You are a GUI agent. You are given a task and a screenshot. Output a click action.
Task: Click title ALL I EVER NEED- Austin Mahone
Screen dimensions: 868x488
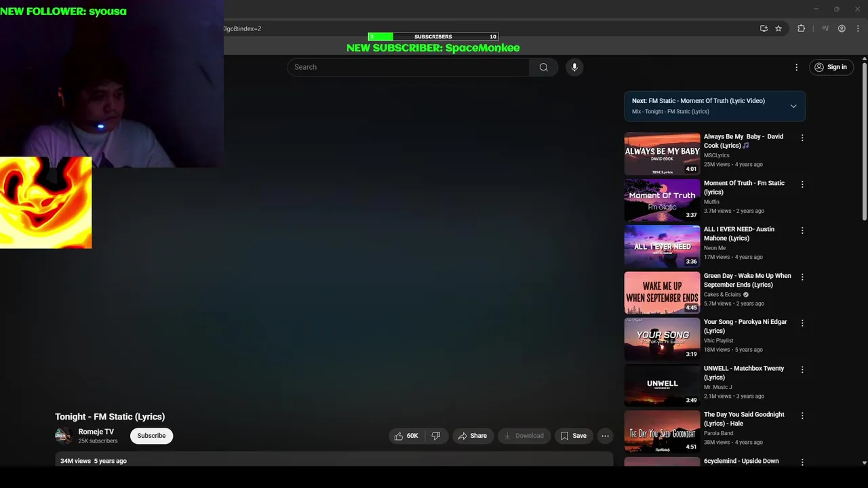[739, 234]
